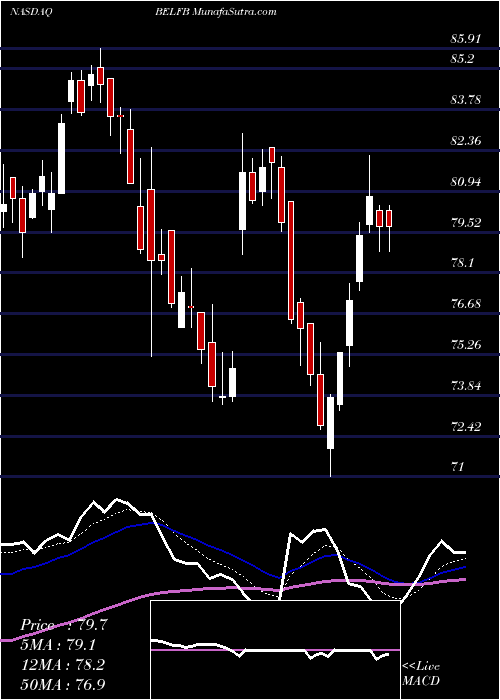Select the 78.1 price level label
Viewport: 500px width, 700px height.
(463, 263)
